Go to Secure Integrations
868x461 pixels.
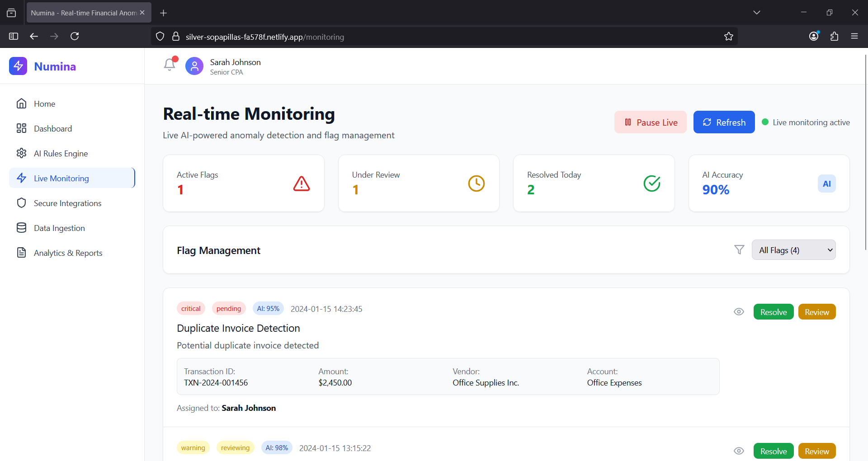point(72,203)
